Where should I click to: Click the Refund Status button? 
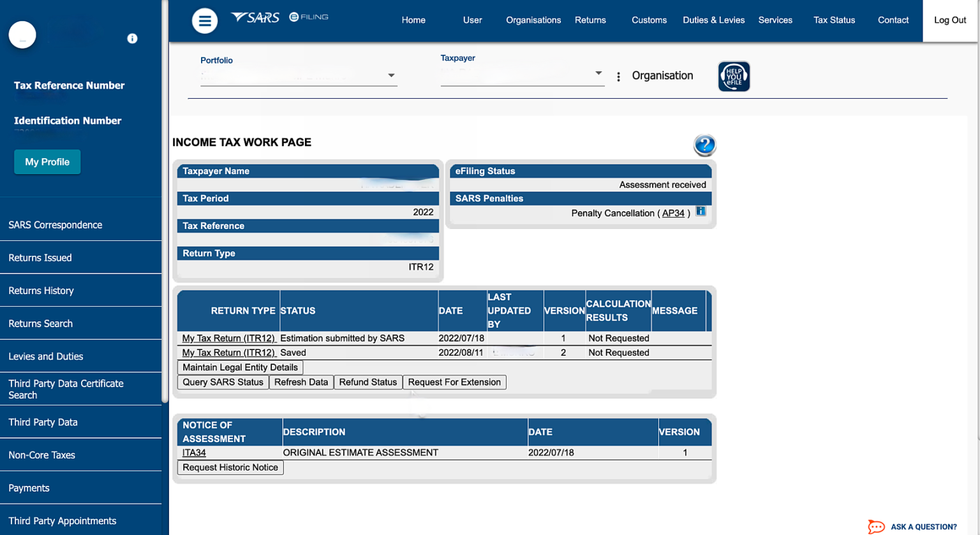pyautogui.click(x=368, y=382)
